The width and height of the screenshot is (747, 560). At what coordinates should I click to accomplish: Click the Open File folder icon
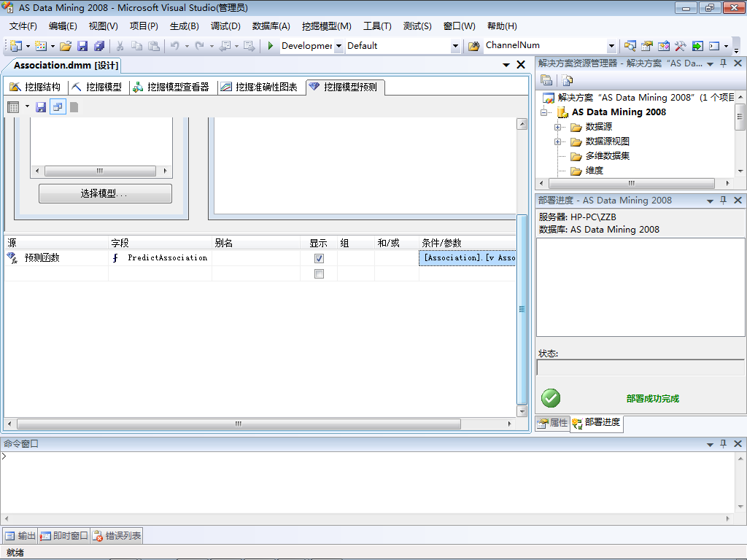point(66,46)
